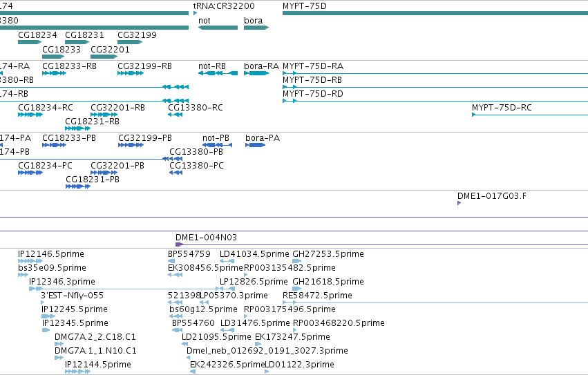
Task: Click the GH27253.5prime EST
Action: pyautogui.click(x=297, y=261)
